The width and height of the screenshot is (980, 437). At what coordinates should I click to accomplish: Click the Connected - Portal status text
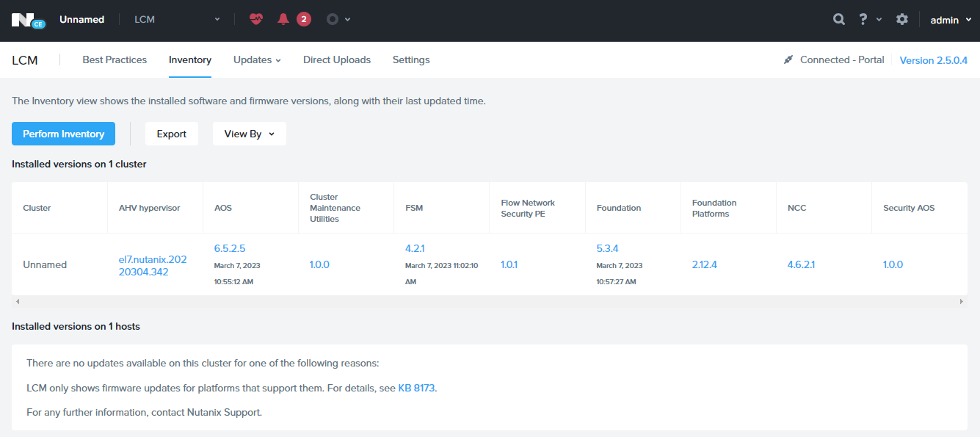click(842, 60)
